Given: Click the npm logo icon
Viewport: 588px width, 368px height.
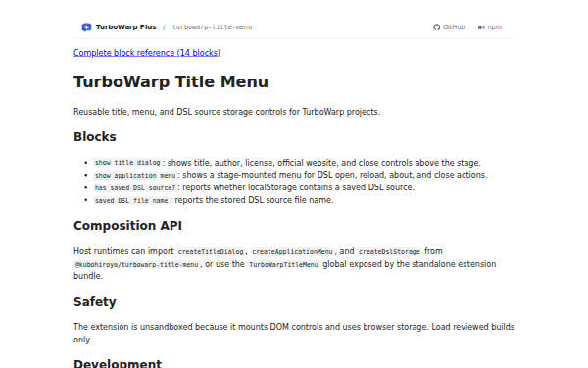Looking at the screenshot, I should pos(481,27).
